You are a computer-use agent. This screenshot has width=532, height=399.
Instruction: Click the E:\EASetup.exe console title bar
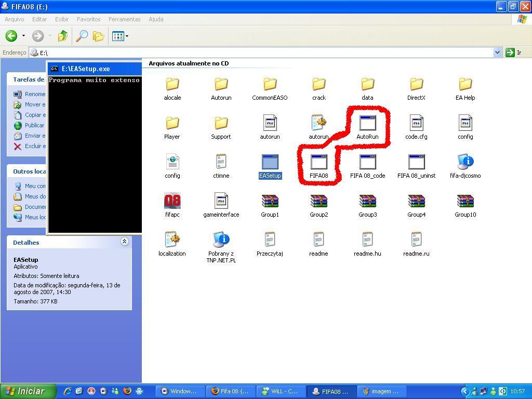[95, 69]
